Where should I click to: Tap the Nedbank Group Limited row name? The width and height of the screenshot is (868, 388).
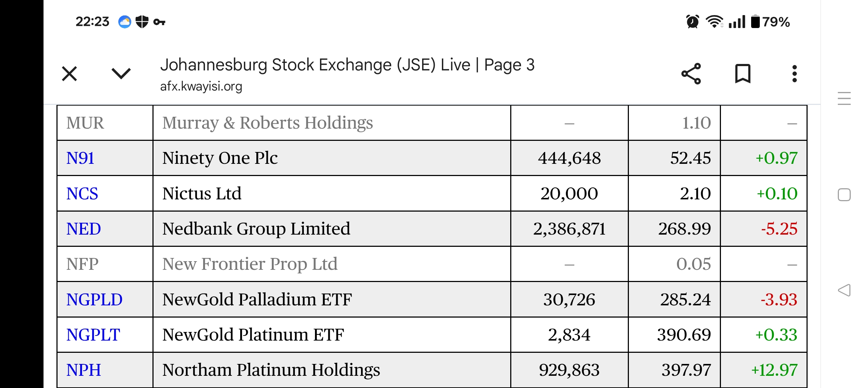point(256,229)
